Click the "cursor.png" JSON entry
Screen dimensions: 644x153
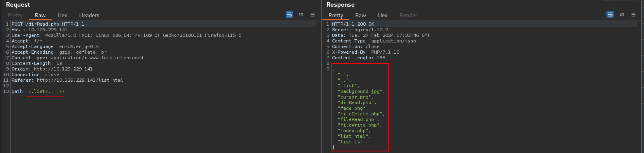[356, 97]
